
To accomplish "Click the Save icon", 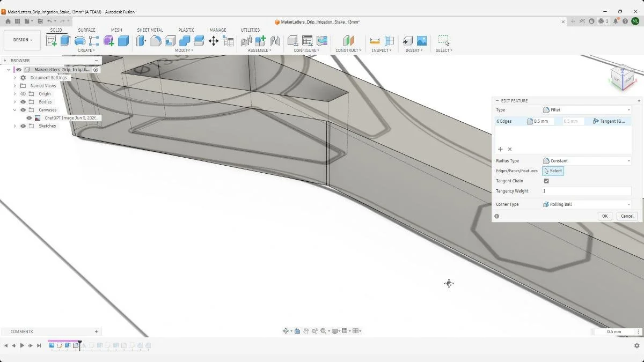I will [x=40, y=21].
